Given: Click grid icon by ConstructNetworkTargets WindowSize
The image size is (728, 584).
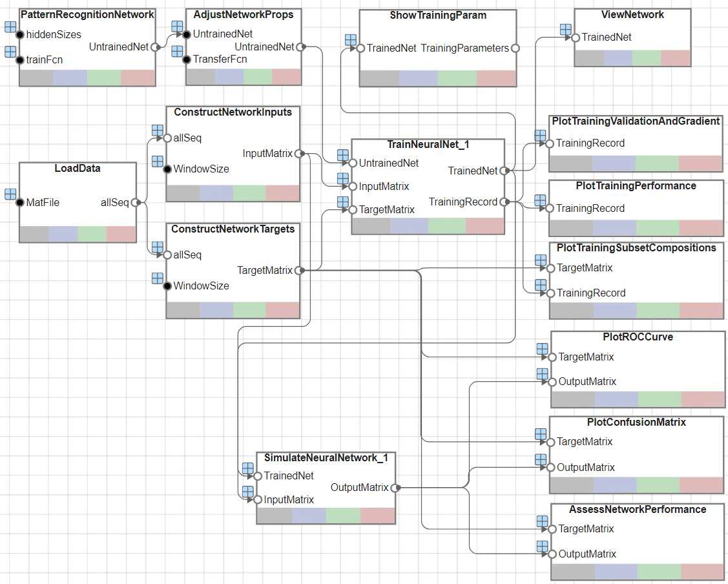Looking at the screenshot, I should [x=157, y=278].
